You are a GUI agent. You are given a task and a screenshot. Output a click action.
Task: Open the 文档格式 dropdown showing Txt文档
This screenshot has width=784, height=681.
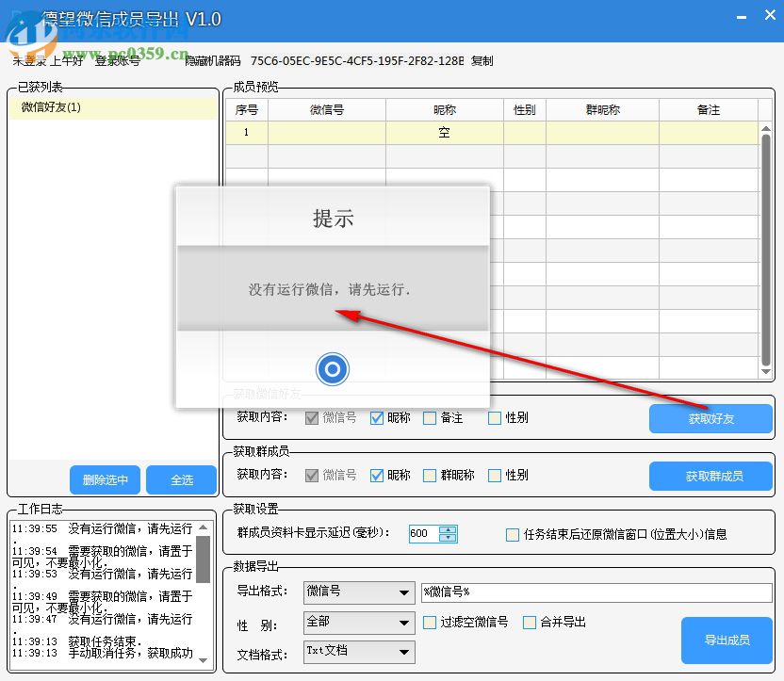(359, 652)
